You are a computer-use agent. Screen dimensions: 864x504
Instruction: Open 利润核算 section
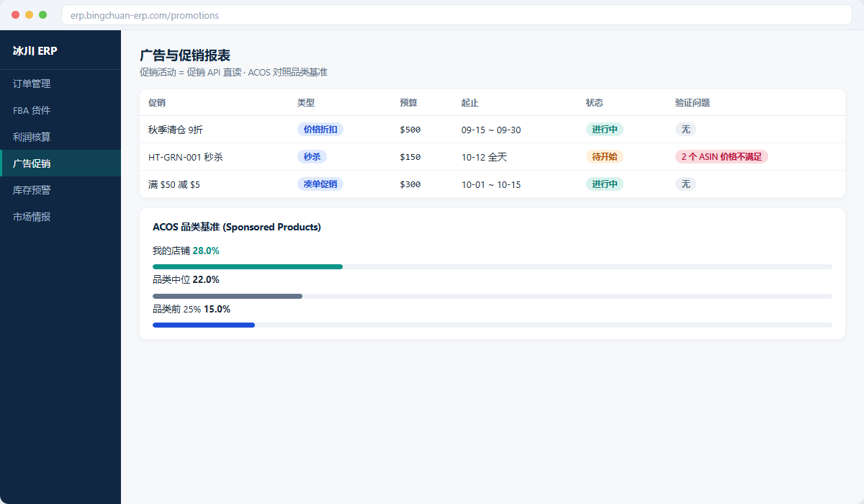click(x=60, y=137)
